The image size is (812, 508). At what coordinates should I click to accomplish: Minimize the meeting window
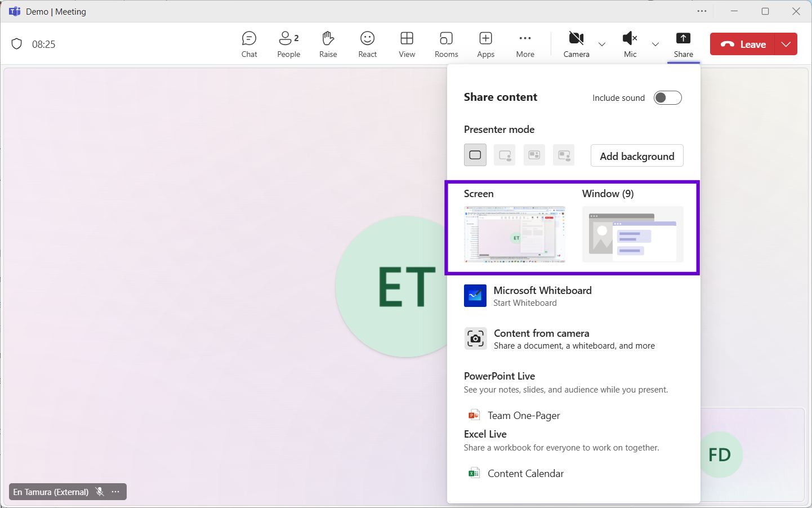tap(734, 11)
